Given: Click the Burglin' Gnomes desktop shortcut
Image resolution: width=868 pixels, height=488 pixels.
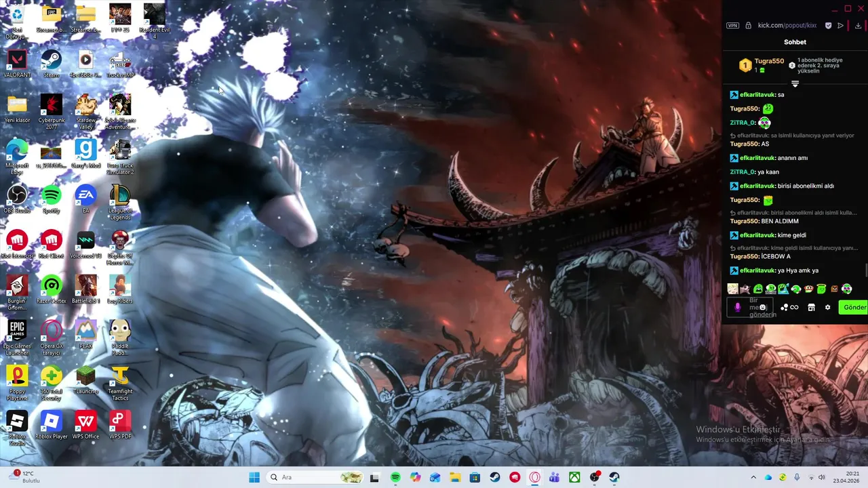Looking at the screenshot, I should click(x=17, y=293).
